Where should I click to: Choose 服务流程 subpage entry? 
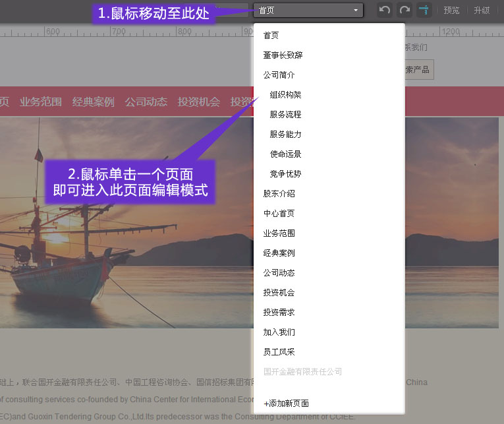[285, 115]
